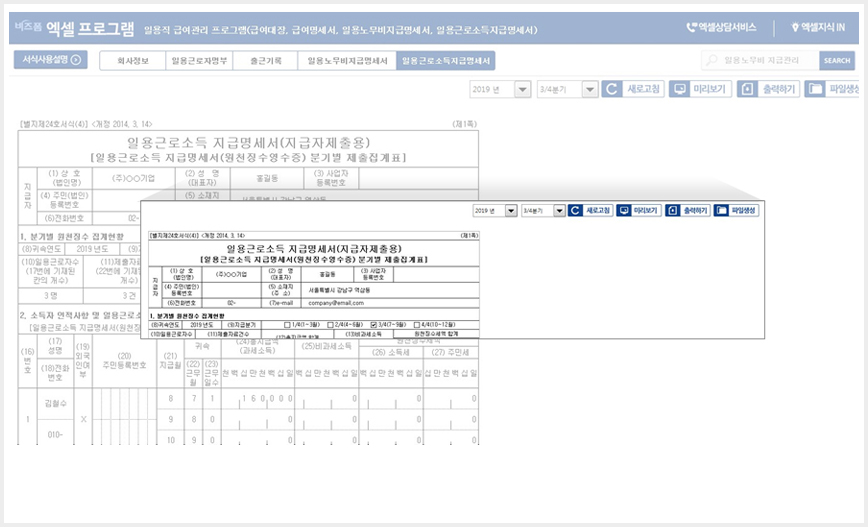Click the 홍길동 representative cell in the inset
The image size is (868, 527).
point(327,275)
